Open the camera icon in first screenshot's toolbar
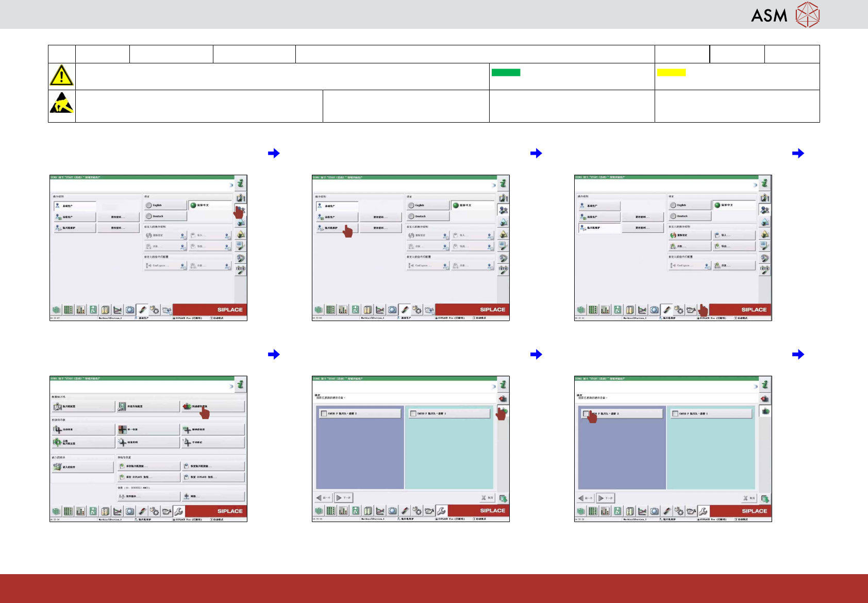This screenshot has height=603, width=868. click(x=130, y=310)
